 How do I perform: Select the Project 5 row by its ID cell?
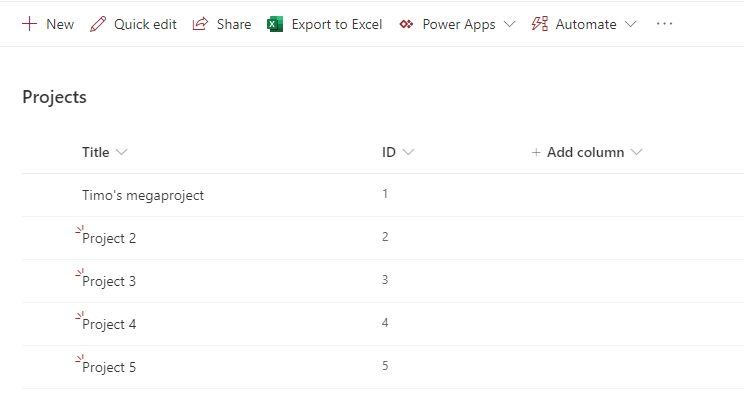point(385,367)
